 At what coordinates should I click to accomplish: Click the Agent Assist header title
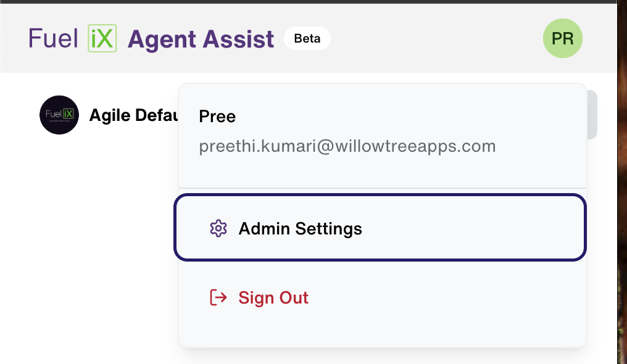pos(201,39)
